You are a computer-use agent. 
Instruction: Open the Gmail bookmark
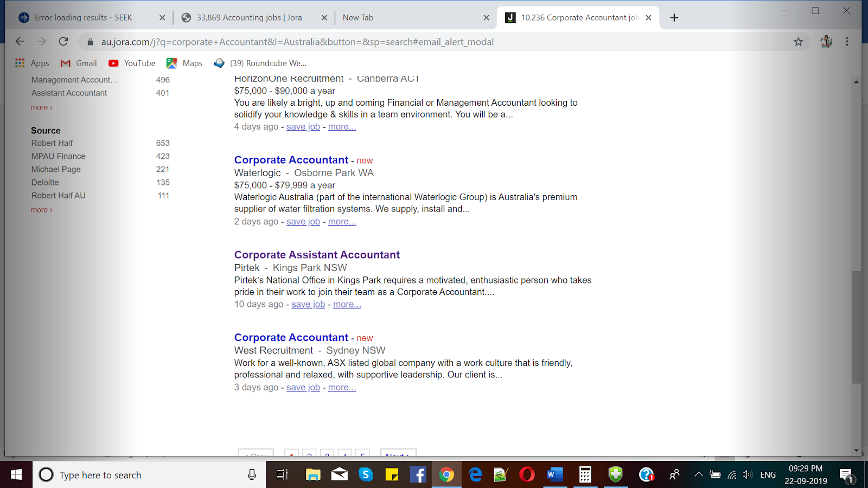pos(79,63)
